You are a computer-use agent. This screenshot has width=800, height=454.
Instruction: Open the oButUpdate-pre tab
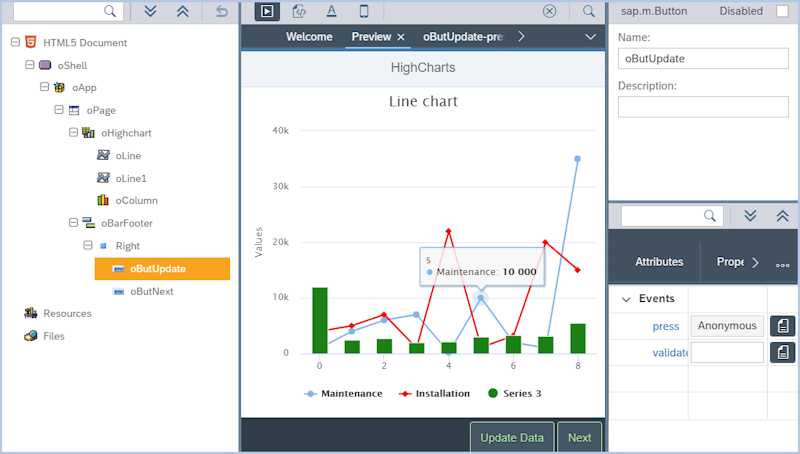click(464, 37)
